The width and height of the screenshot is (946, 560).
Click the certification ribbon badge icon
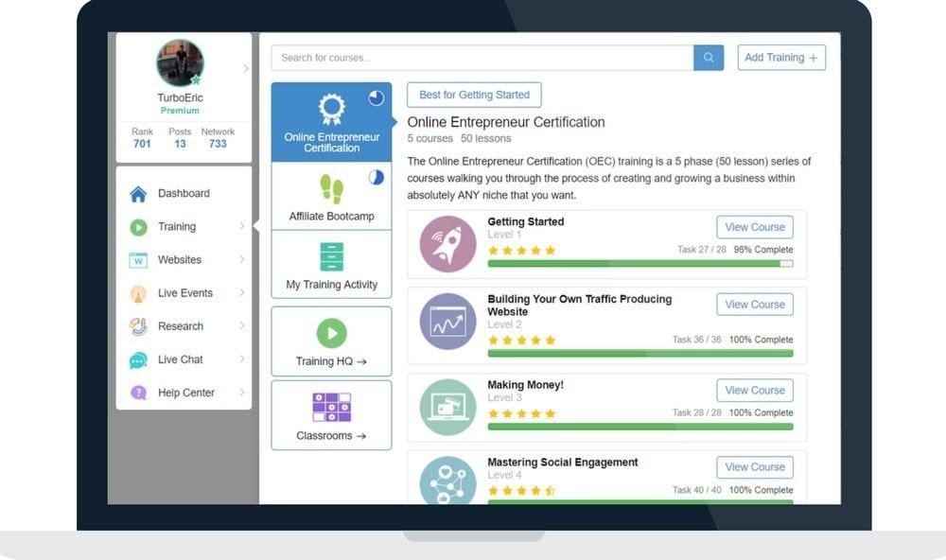point(331,109)
